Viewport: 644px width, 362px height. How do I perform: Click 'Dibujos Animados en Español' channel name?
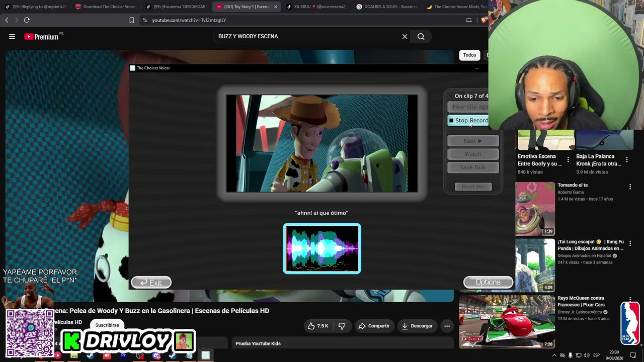pos(584,255)
